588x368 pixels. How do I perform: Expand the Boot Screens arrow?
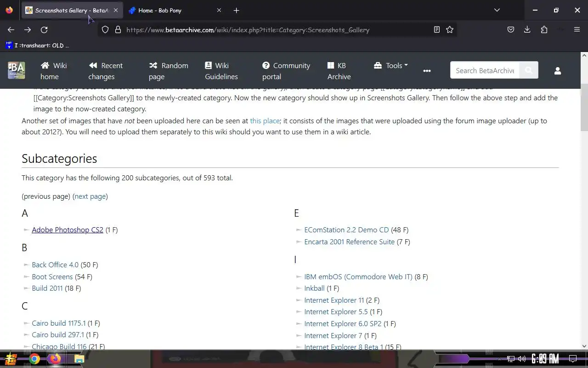[27, 277]
